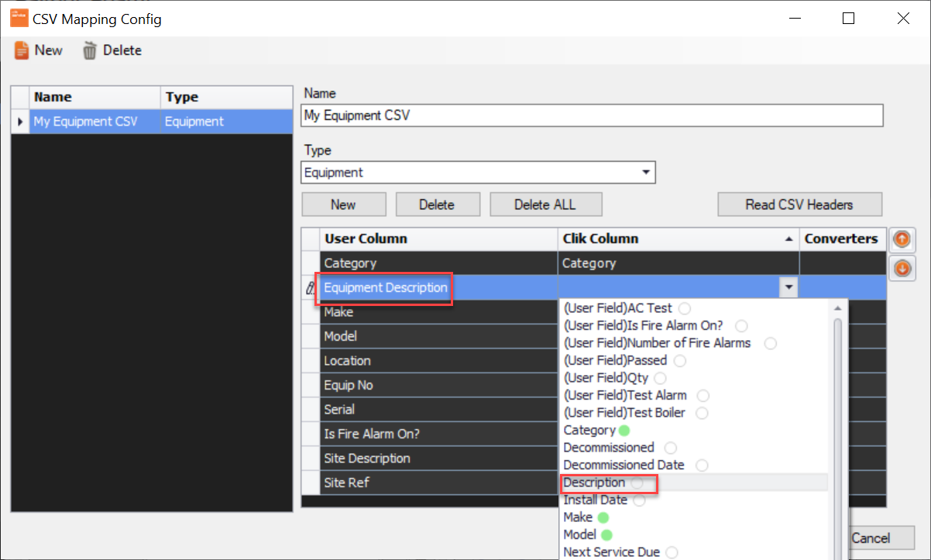Click the app logo in title bar
This screenshot has height=560, width=931.
tap(19, 18)
